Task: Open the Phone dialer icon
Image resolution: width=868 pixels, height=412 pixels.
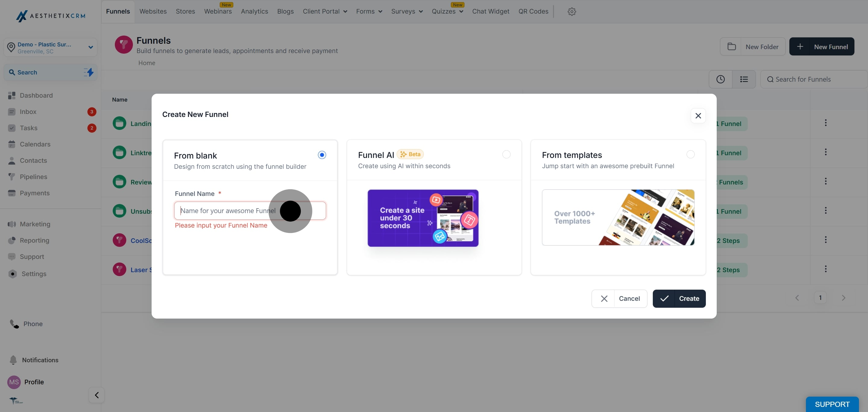Action: [14, 324]
